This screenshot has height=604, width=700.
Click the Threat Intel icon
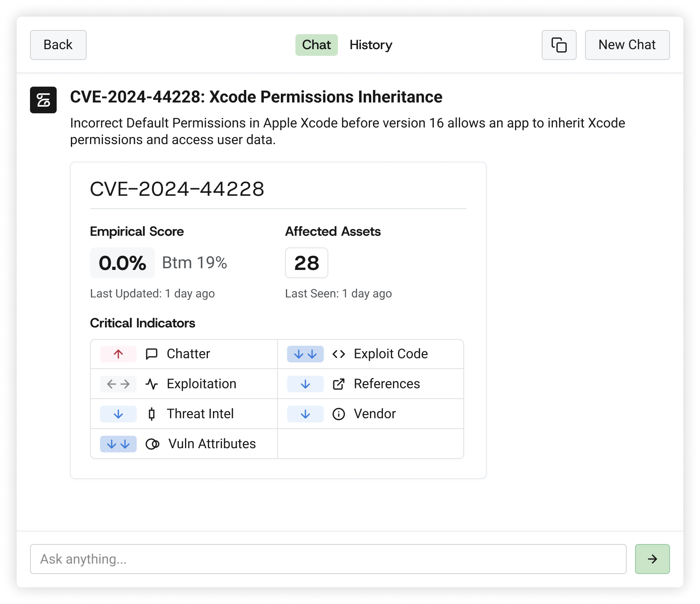point(152,414)
